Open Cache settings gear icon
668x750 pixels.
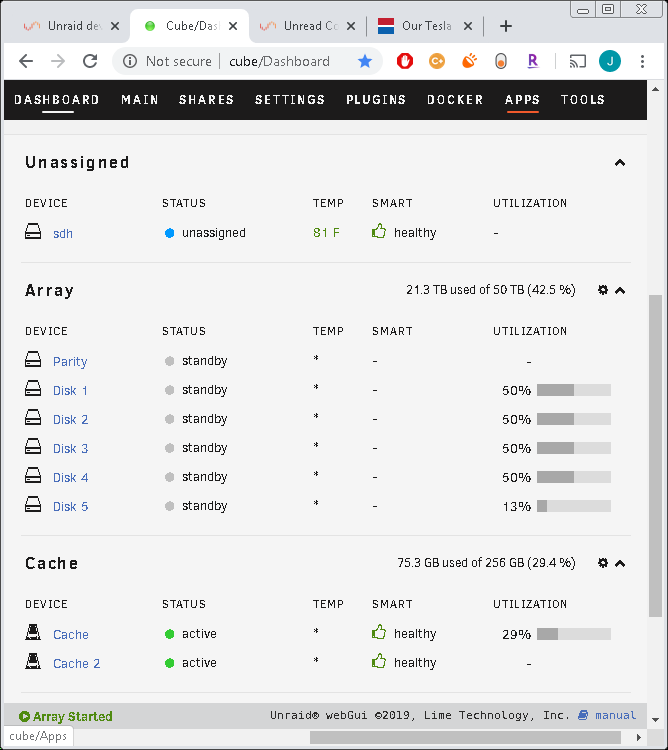tap(603, 563)
